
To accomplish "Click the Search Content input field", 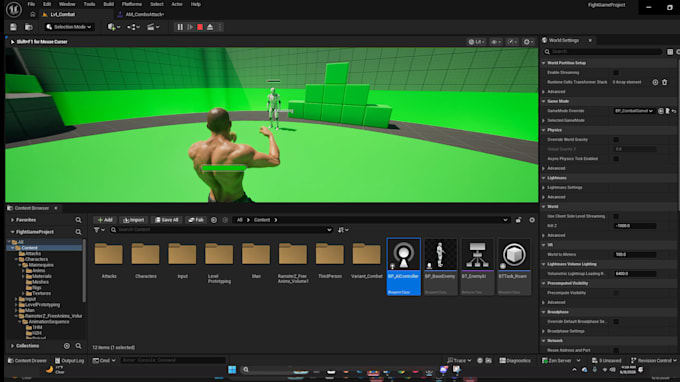I will coord(221,230).
